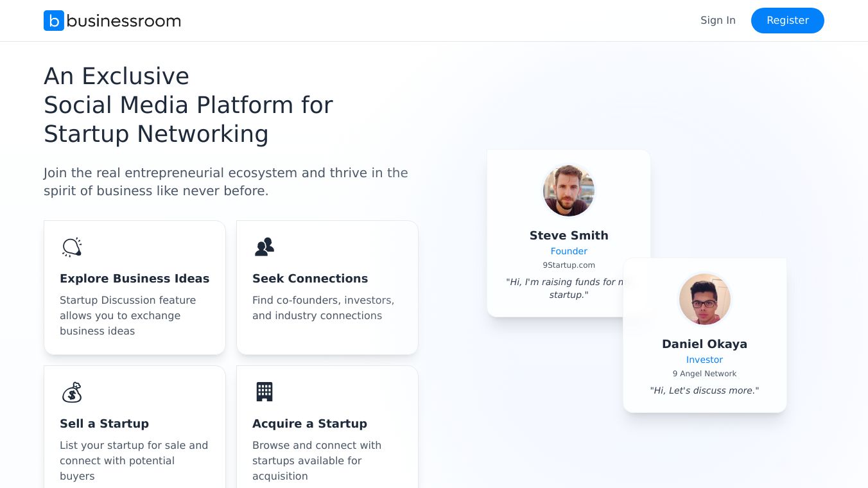Open the Sign In link
Image resolution: width=868 pixels, height=488 pixels.
click(718, 21)
